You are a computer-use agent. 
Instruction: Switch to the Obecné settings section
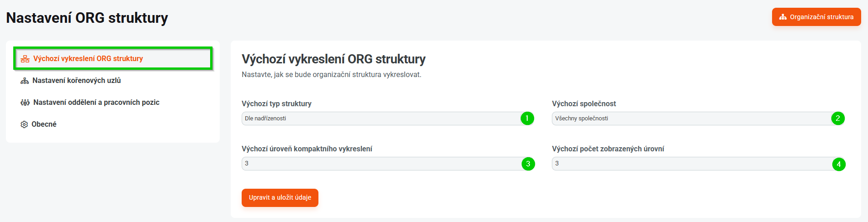coord(44,124)
